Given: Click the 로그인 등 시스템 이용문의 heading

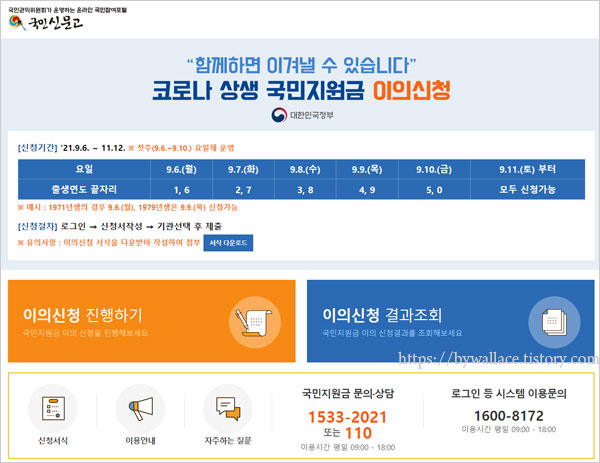Looking at the screenshot, I should pyautogui.click(x=509, y=393).
